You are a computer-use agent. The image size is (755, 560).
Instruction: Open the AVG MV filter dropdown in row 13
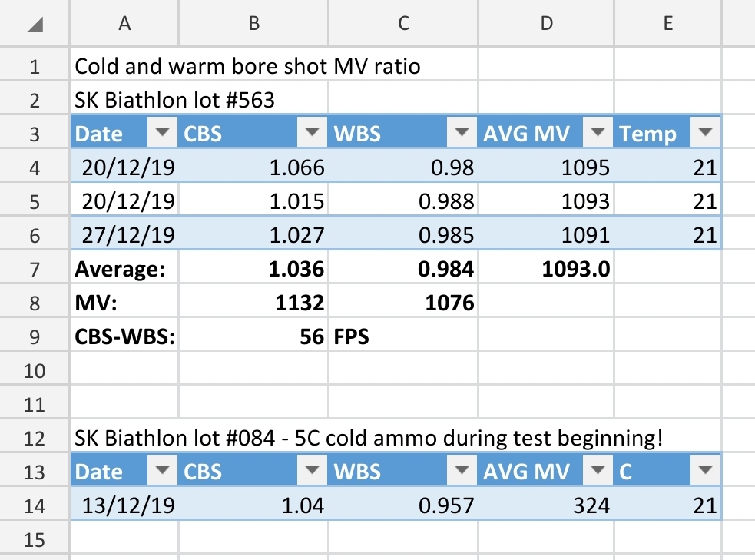pos(598,469)
